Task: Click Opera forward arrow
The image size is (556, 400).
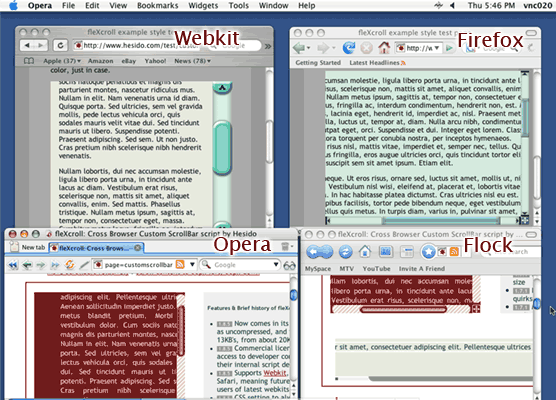Action: [x=41, y=265]
